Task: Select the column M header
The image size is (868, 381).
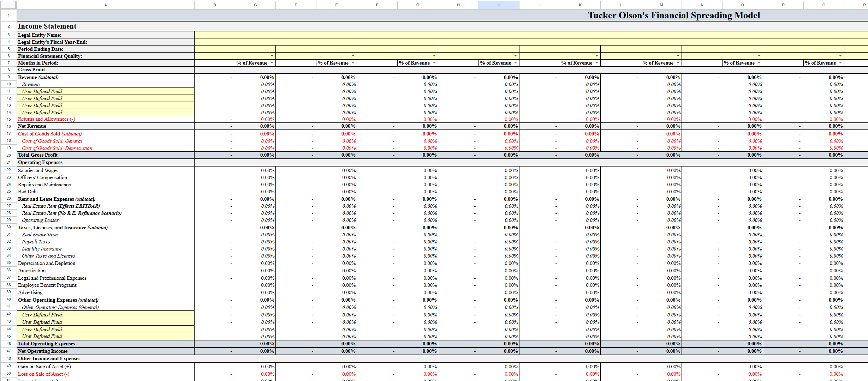Action: pos(661,5)
